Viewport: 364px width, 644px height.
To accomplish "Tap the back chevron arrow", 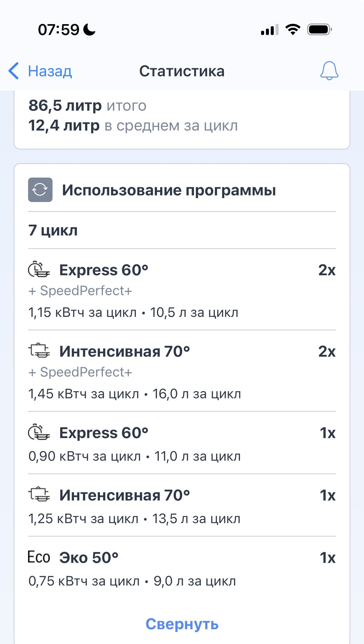I will [14, 71].
